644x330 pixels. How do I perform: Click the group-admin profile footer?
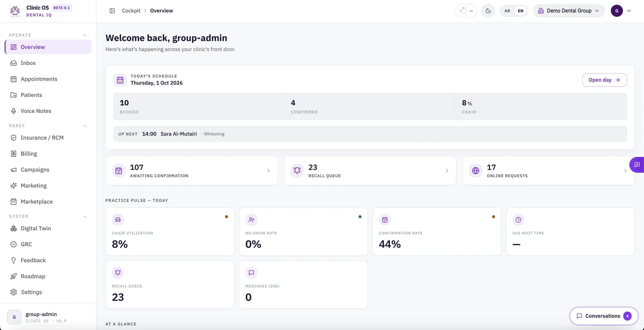pyautogui.click(x=48, y=317)
